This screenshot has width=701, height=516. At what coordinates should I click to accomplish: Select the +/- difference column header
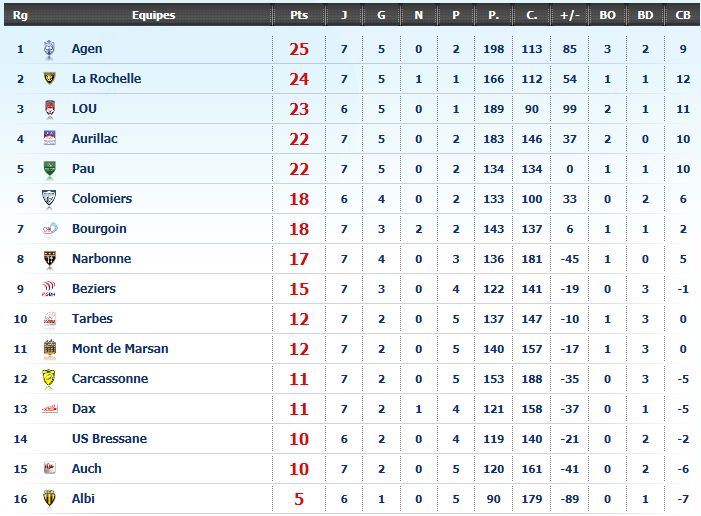click(x=570, y=15)
